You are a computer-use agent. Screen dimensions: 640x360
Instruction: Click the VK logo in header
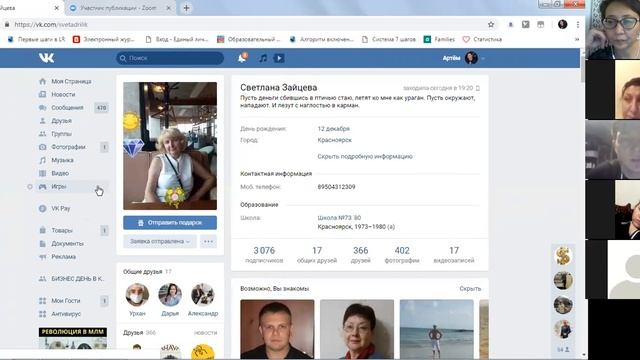pos(46,58)
